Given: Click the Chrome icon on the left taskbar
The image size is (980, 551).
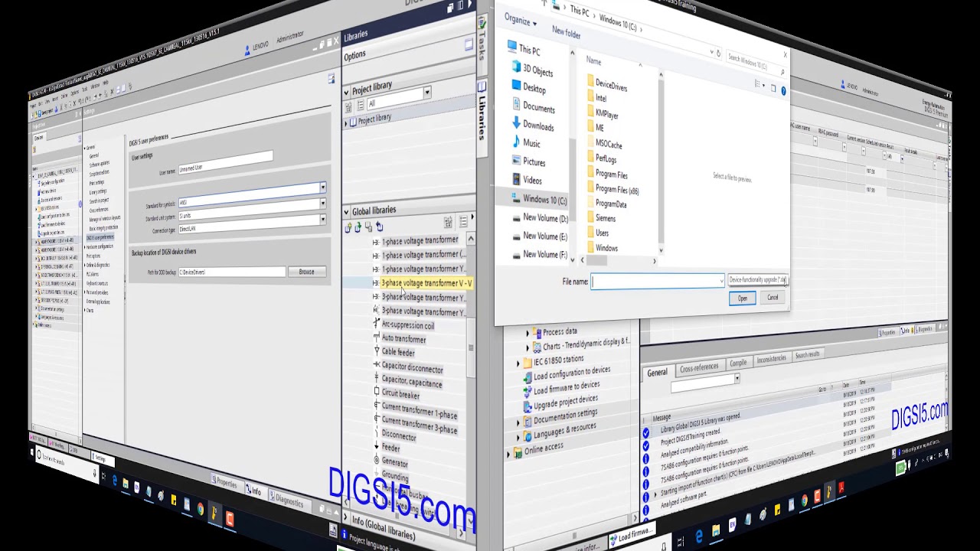Looking at the screenshot, I should (x=200, y=508).
